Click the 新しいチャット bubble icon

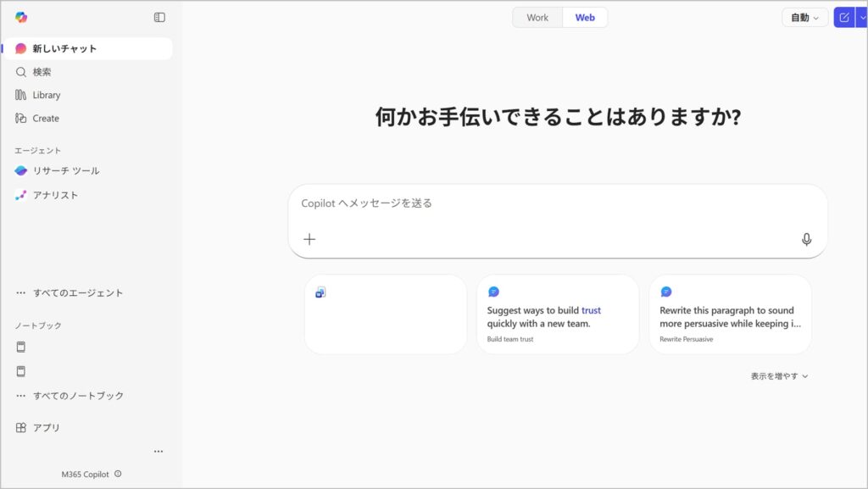pyautogui.click(x=20, y=48)
